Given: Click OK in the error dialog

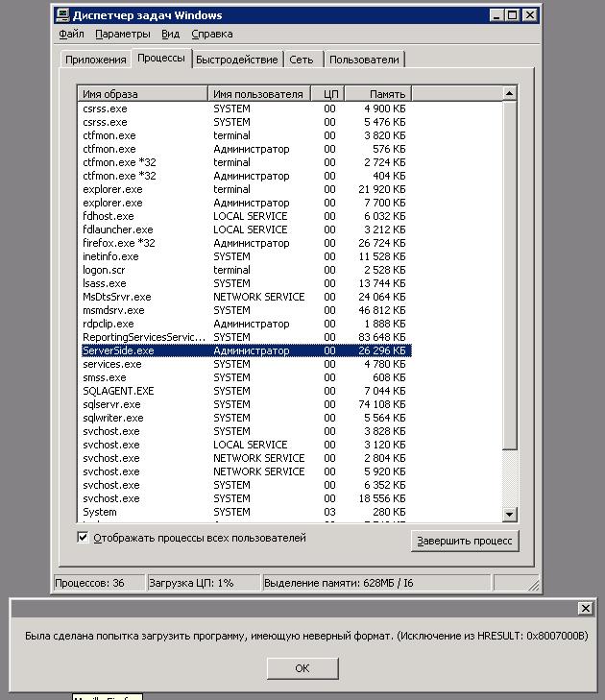Looking at the screenshot, I should (x=302, y=668).
